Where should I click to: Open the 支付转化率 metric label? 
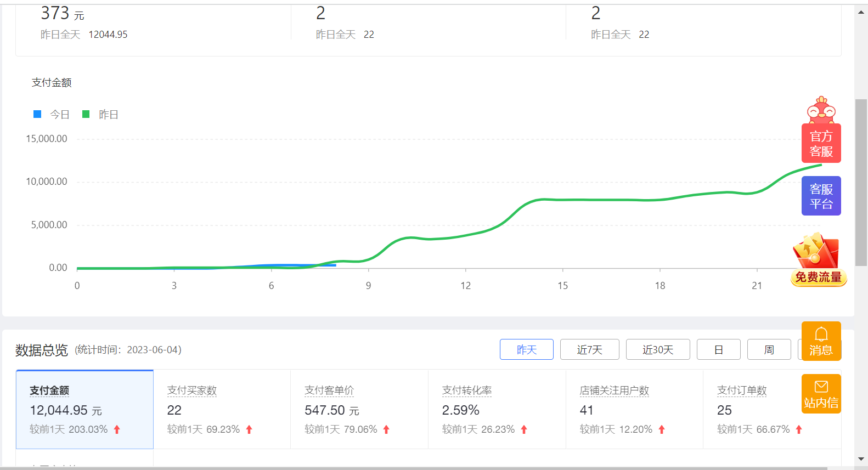tap(466, 390)
